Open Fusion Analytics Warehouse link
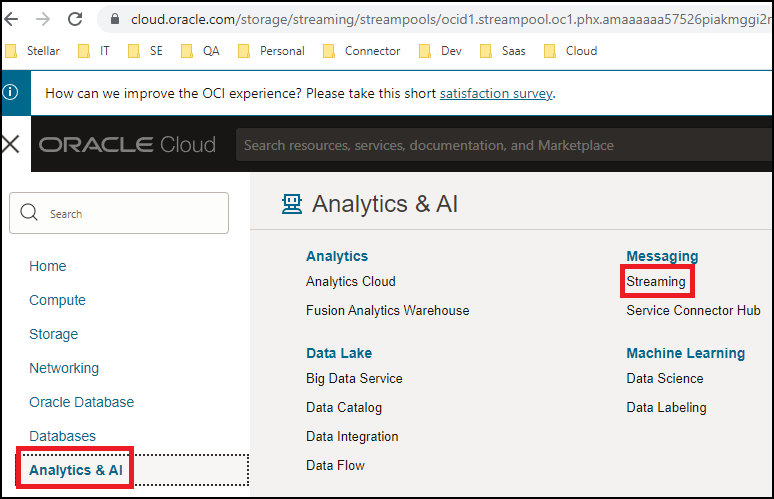This screenshot has width=774, height=499. [387, 310]
